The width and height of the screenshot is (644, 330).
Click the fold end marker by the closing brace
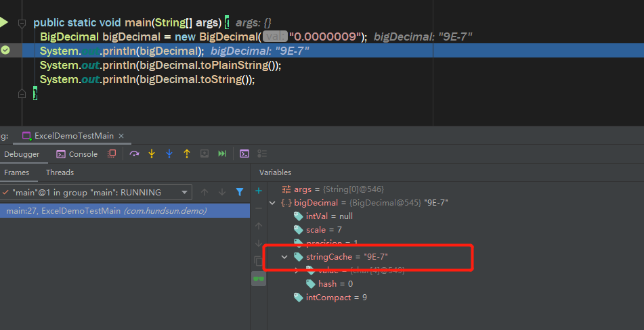click(x=22, y=94)
